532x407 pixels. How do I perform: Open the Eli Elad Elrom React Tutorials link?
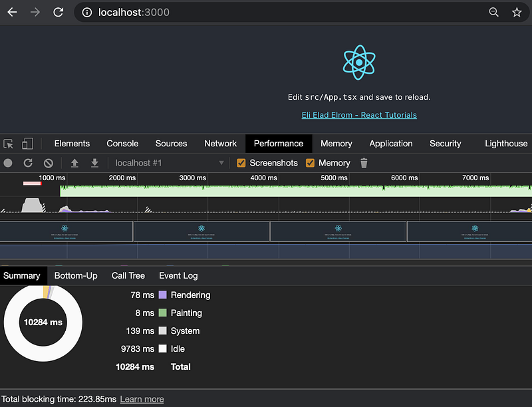coord(359,115)
